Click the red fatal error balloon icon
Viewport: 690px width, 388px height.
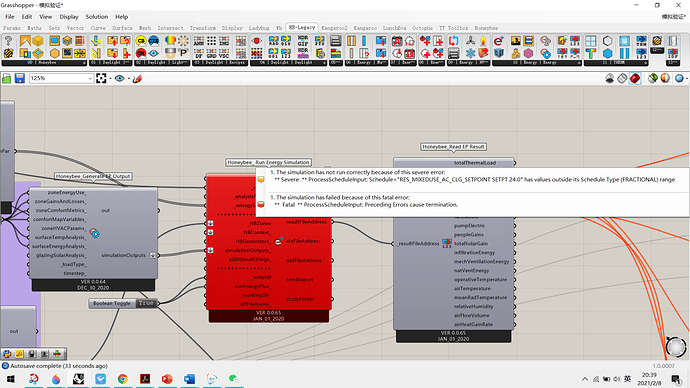[x=261, y=205]
